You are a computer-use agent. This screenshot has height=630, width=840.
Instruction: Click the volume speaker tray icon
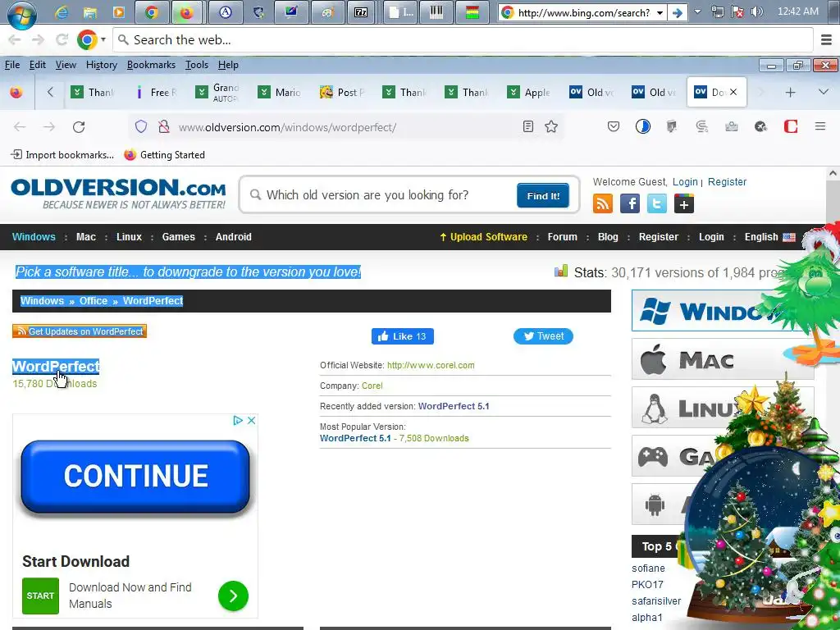[x=756, y=11]
